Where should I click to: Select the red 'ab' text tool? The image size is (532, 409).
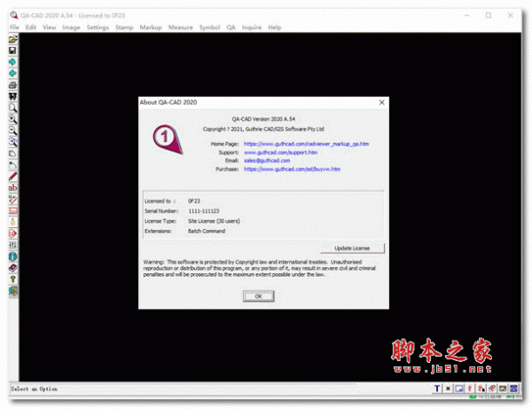coord(13,188)
